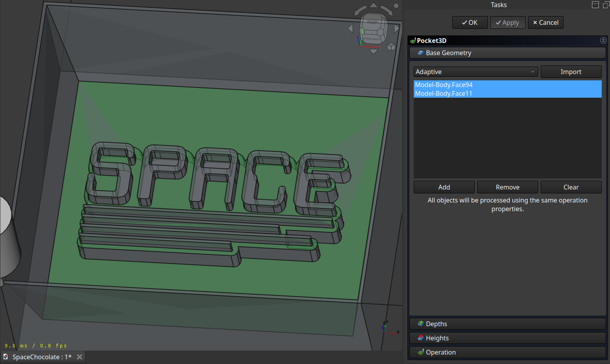Screen dimensions: 610x364
Task: Clear all base geometry entries
Action: 571,187
